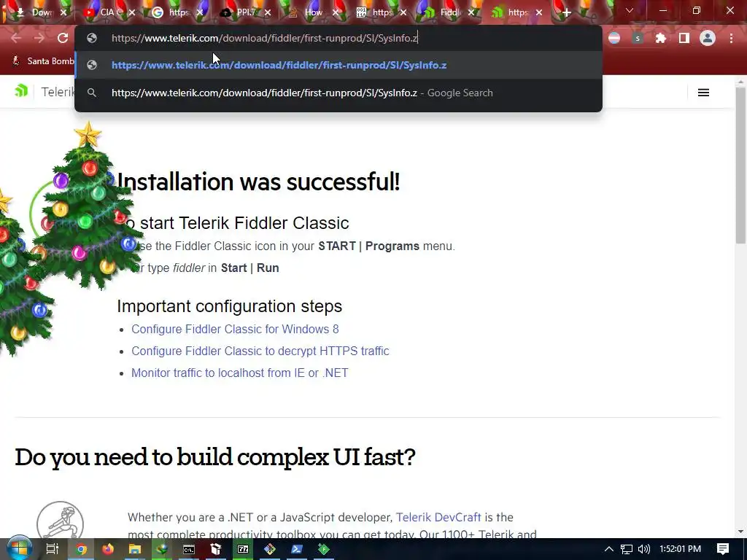The width and height of the screenshot is (747, 560).
Task: Open the 'Telerik DevCraft' link
Action: point(438,517)
